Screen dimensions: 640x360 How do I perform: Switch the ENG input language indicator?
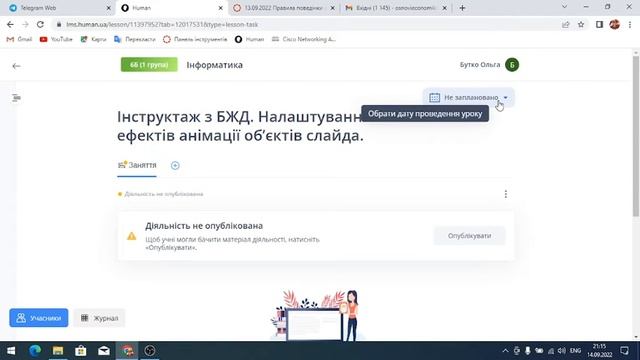coord(575,351)
